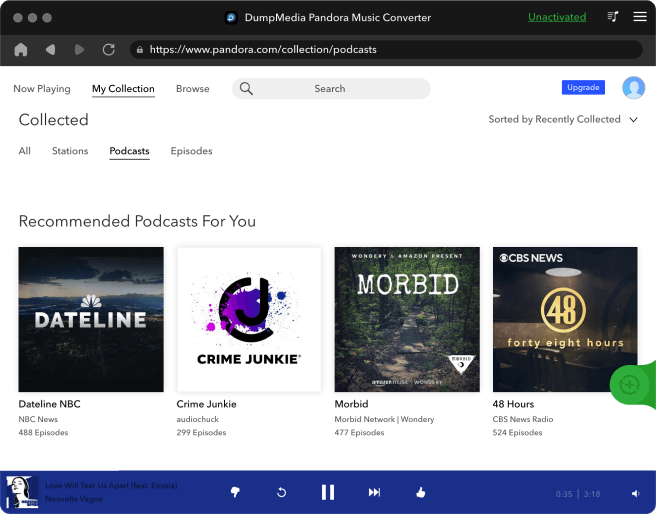Click the green add-to-convert floating button
Image resolution: width=656 pixels, height=514 pixels.
(x=629, y=384)
